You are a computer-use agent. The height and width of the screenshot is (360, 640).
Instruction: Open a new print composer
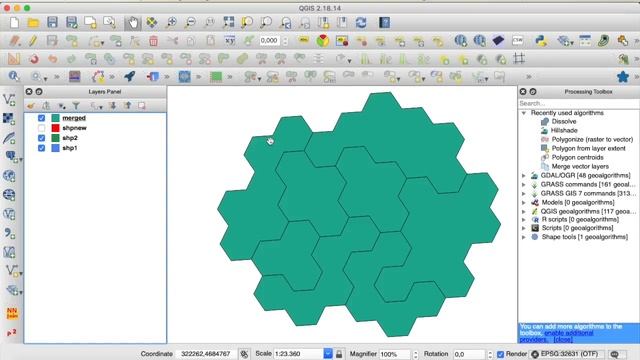click(90, 22)
